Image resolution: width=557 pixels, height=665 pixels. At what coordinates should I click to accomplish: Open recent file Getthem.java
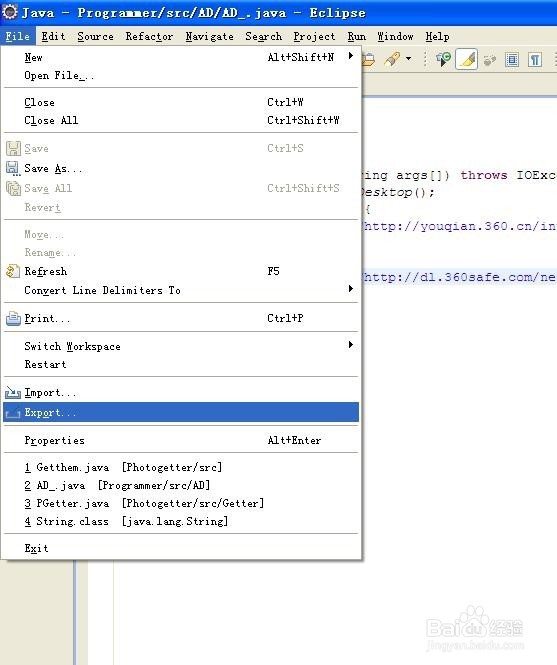click(x=181, y=467)
